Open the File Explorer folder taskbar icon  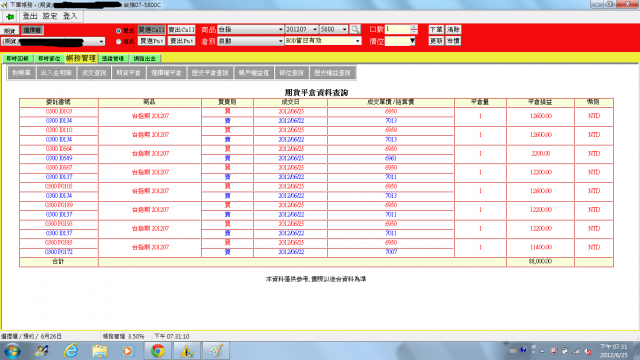tap(100, 351)
